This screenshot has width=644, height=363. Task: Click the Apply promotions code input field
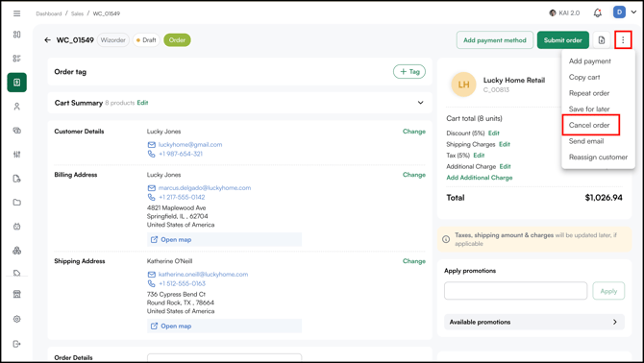(x=515, y=291)
